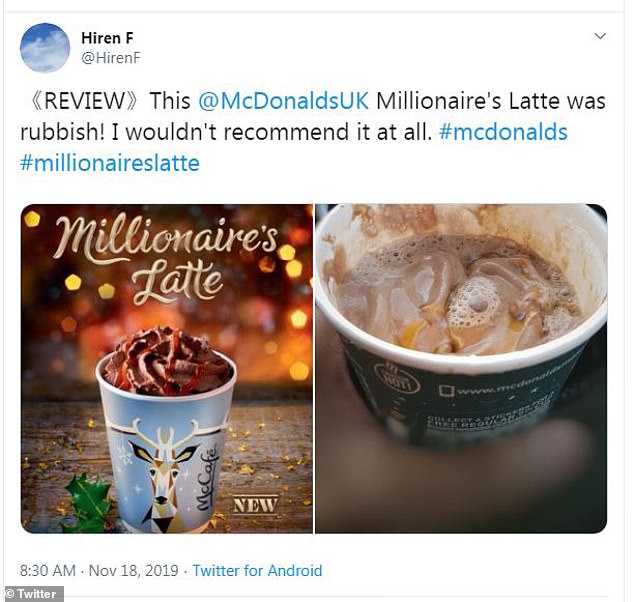Open the @HirenF handle link
The width and height of the screenshot is (634, 602).
[110, 58]
